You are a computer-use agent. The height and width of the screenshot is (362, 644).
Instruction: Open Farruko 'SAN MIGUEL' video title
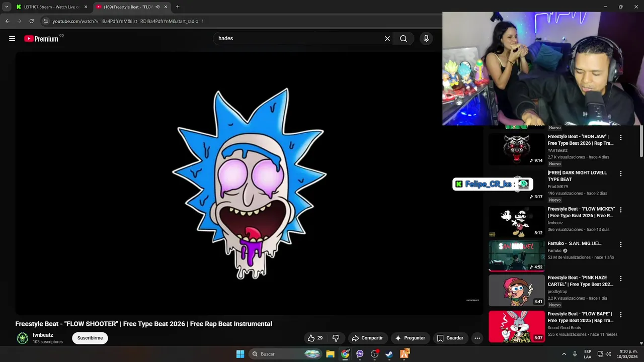click(575, 243)
